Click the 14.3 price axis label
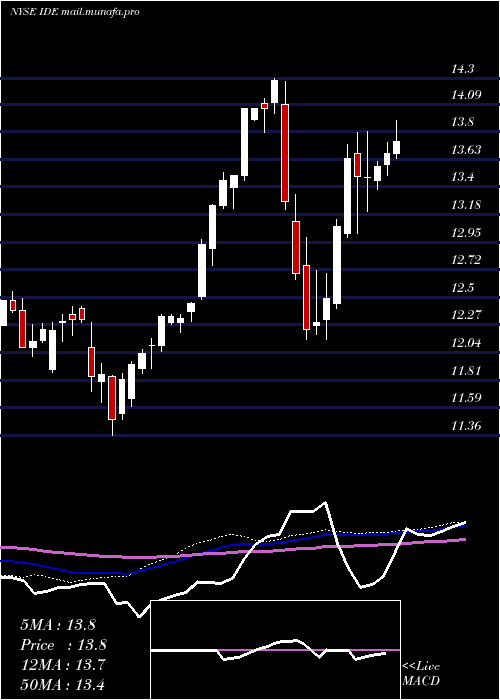The image size is (500, 700). tap(462, 69)
